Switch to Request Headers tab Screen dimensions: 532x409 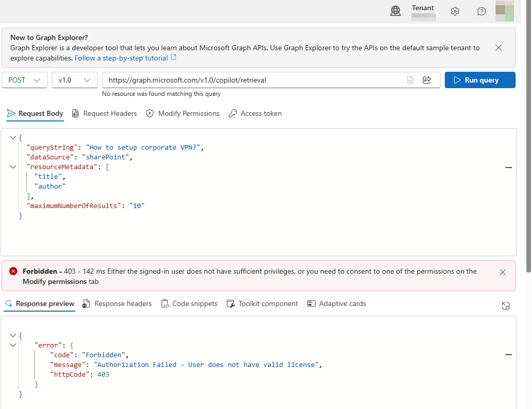(105, 113)
